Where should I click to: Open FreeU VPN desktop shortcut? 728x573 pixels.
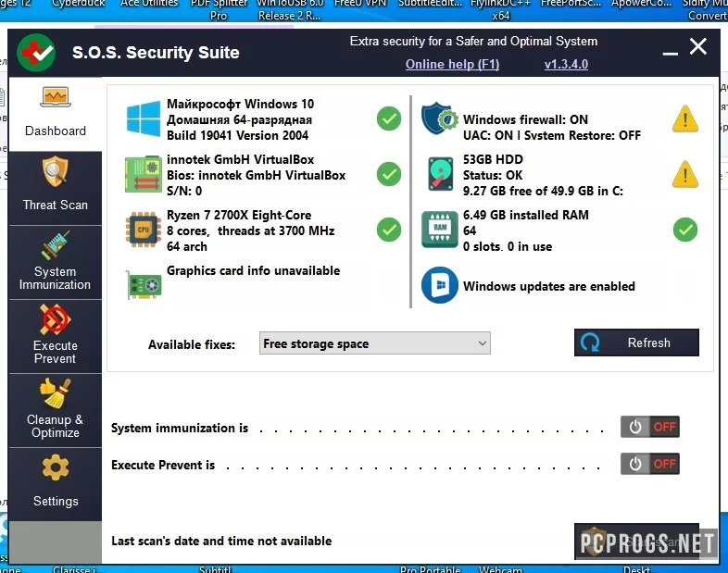coord(360,4)
